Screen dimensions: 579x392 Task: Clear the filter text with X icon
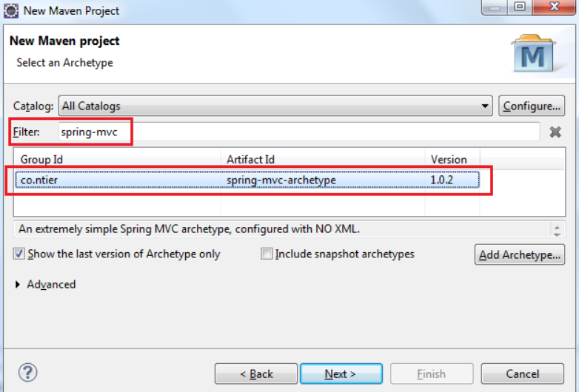pos(555,132)
